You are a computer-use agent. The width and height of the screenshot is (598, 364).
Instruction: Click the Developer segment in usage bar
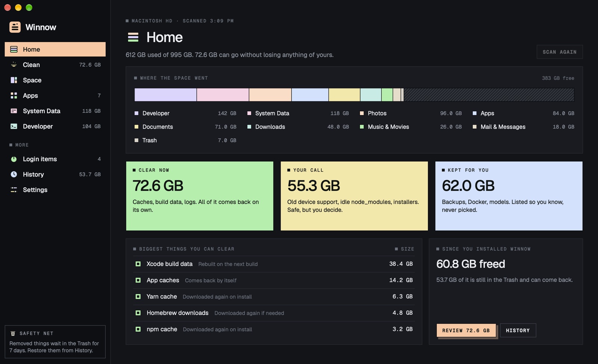click(x=166, y=95)
